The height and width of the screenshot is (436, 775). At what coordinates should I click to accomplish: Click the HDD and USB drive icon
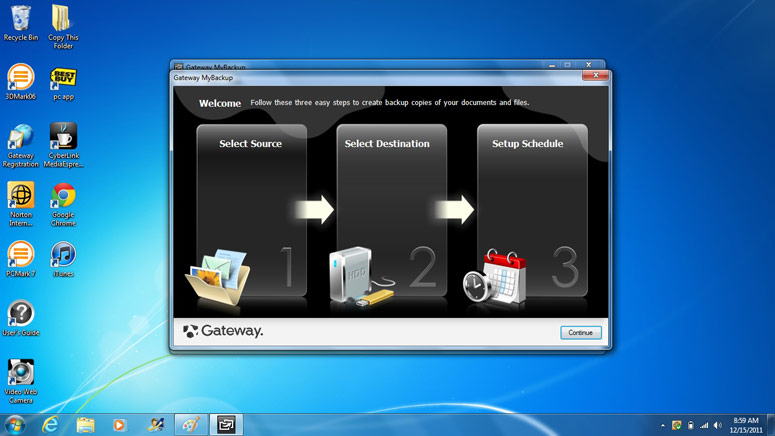(x=361, y=276)
